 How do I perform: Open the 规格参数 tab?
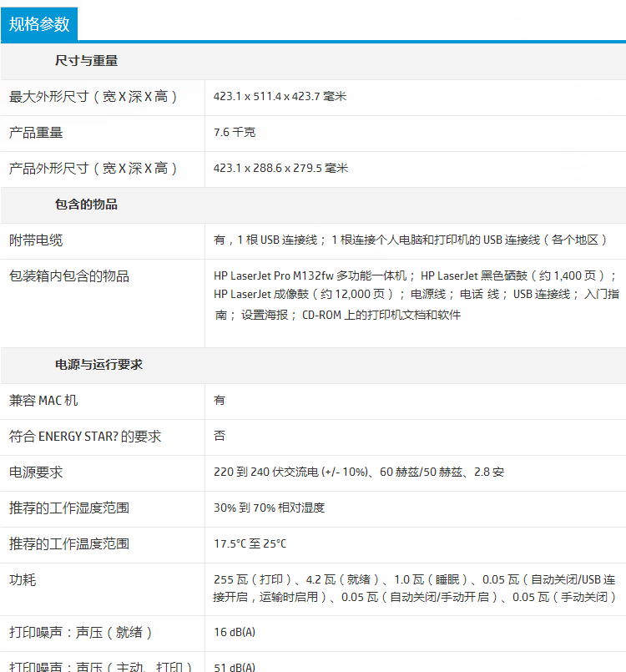click(39, 24)
